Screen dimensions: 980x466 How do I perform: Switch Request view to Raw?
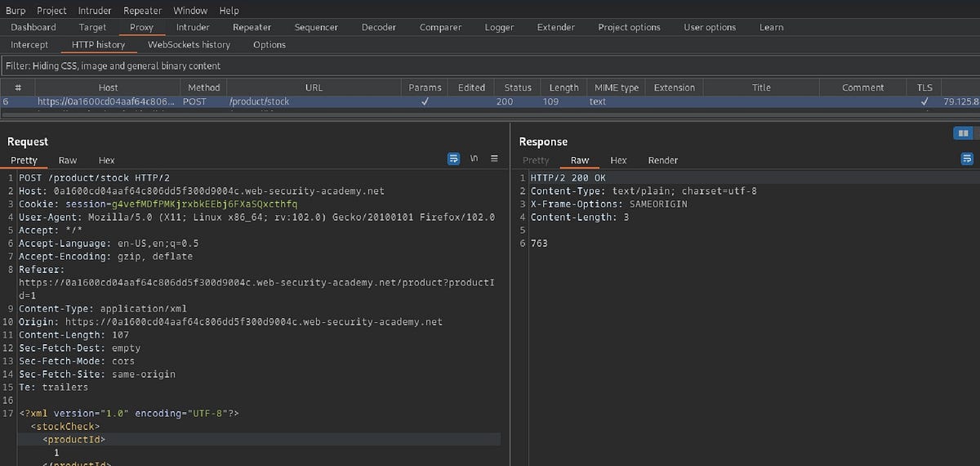point(67,160)
